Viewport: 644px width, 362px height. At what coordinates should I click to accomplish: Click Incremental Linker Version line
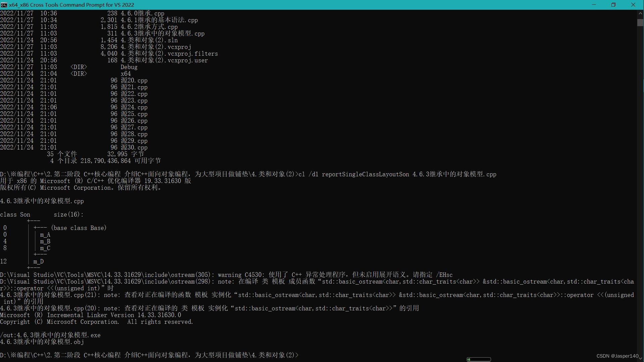91,315
